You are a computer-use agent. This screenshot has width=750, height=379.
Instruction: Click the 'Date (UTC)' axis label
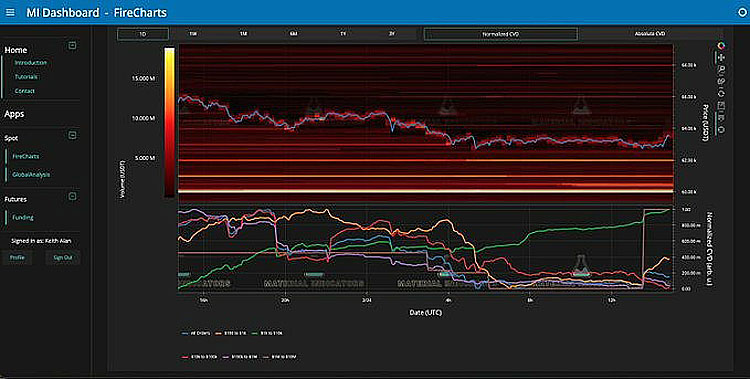425,312
